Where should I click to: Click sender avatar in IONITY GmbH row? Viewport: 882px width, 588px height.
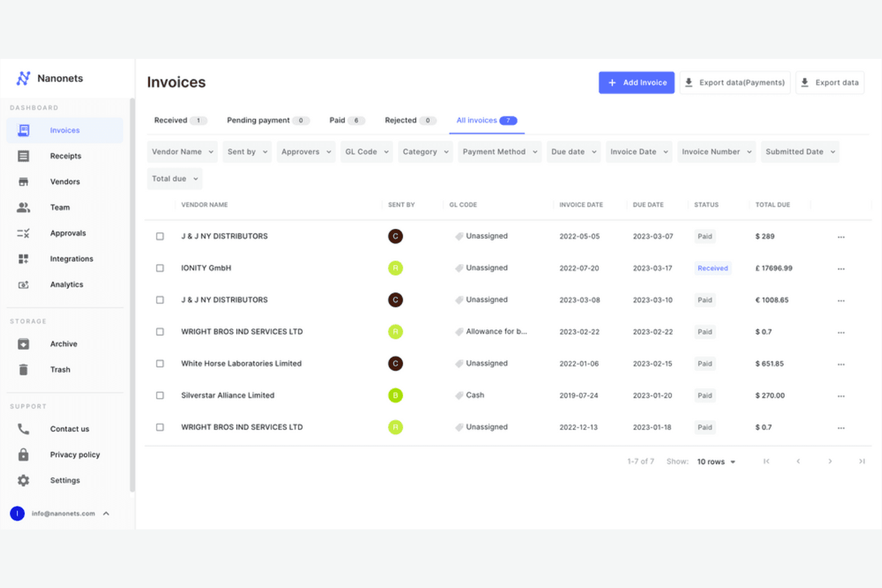point(396,268)
